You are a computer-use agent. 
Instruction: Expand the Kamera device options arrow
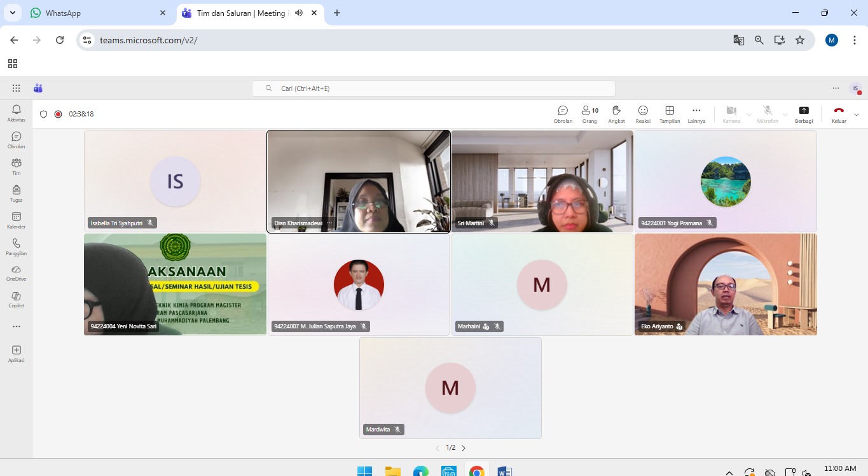coord(749,115)
